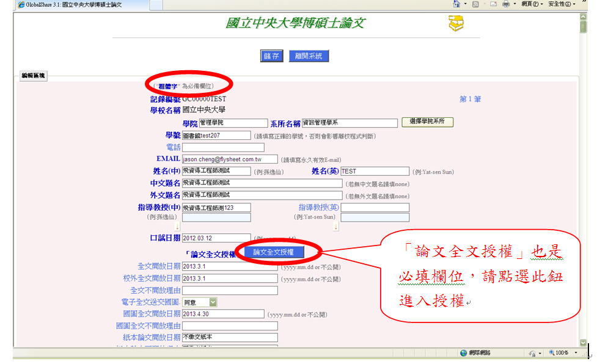Click the zoom magnifier 100% icon

pos(552,353)
